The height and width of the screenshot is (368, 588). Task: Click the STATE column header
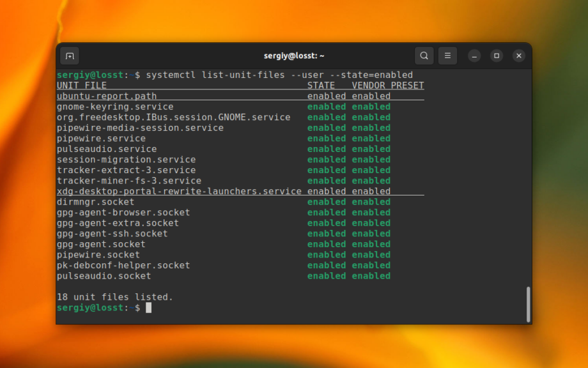coord(321,86)
